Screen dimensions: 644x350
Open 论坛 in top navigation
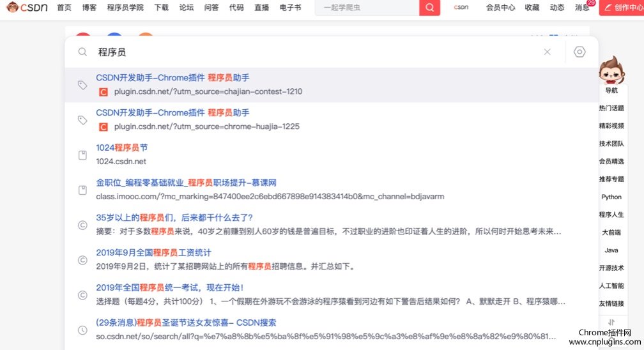187,8
